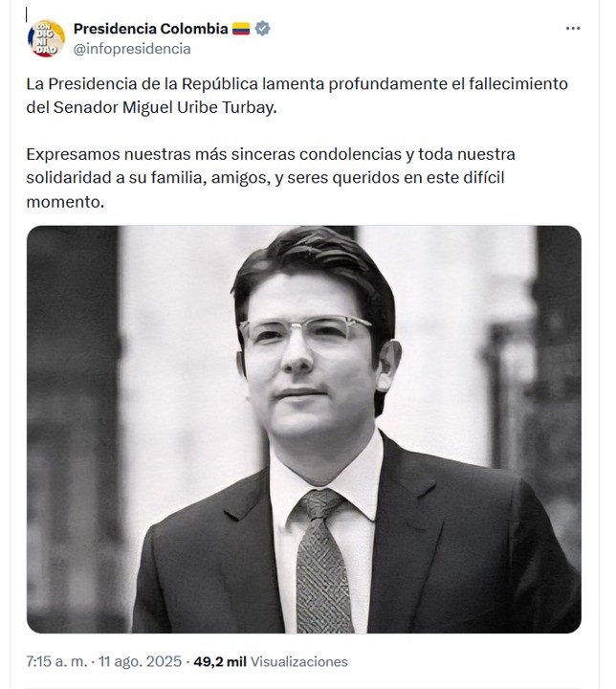616x689 pixels.
Task: Open the black-and-white tribute photo
Action: (304, 430)
